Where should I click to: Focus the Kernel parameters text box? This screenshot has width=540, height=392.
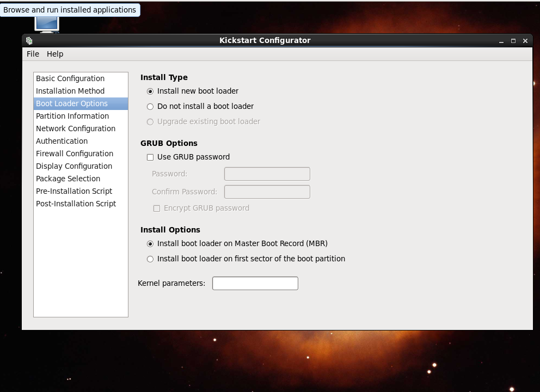[x=255, y=284]
